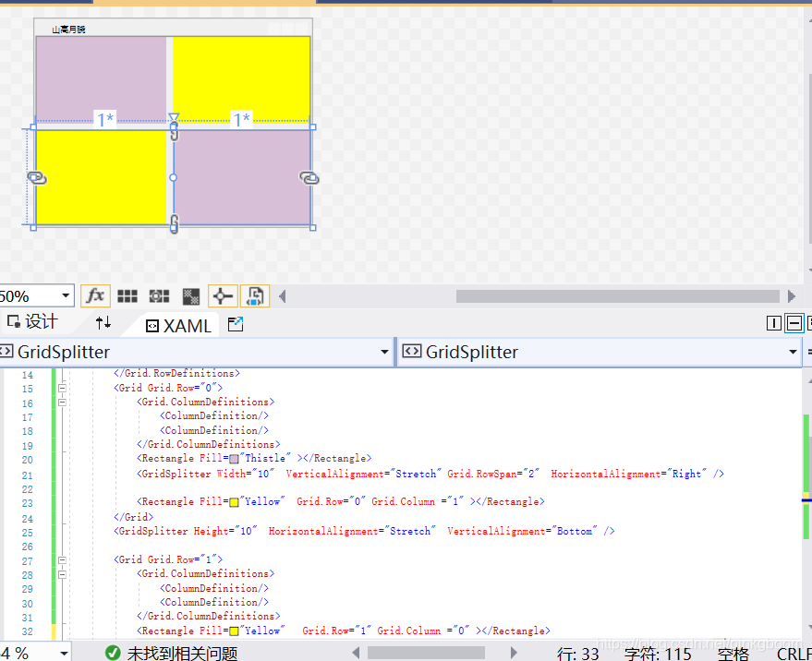Click the designer horizontal scrollbar thumb
Screen dimensions: 812x661
click(x=618, y=296)
